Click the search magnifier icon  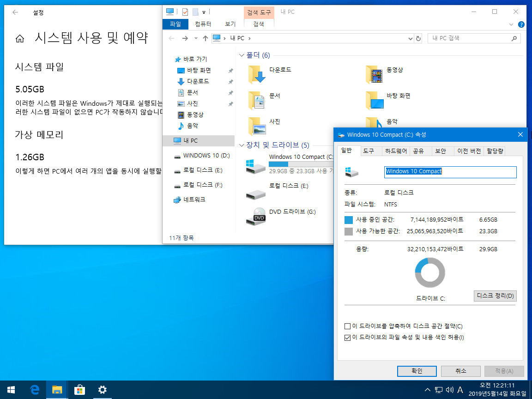(x=514, y=38)
